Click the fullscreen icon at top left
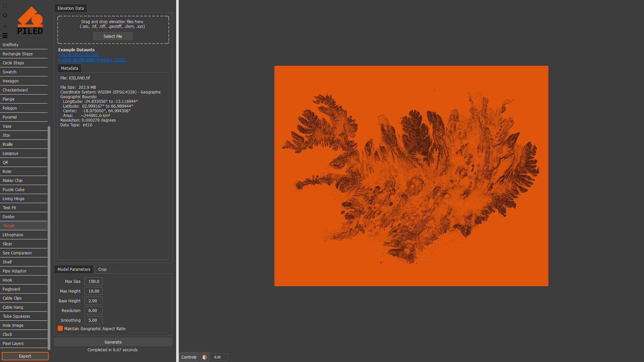Image resolution: width=644 pixels, height=362 pixels. [x=5, y=5]
